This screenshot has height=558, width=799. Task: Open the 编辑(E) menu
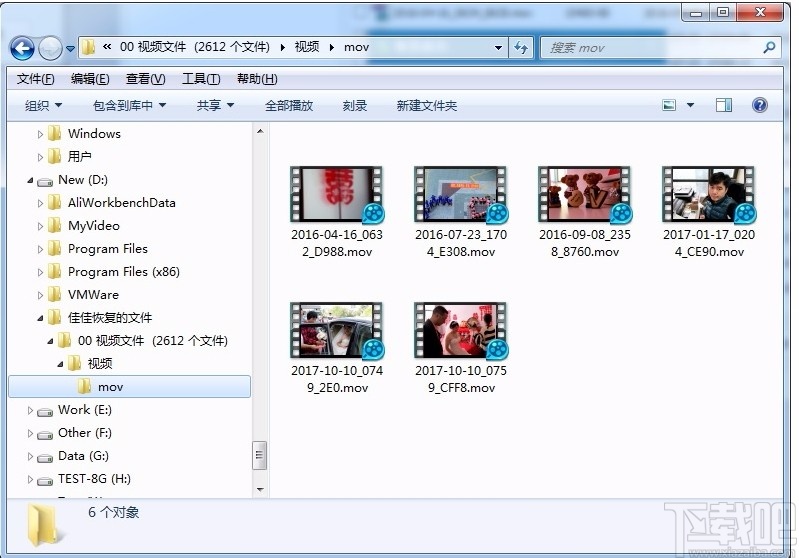pyautogui.click(x=90, y=79)
